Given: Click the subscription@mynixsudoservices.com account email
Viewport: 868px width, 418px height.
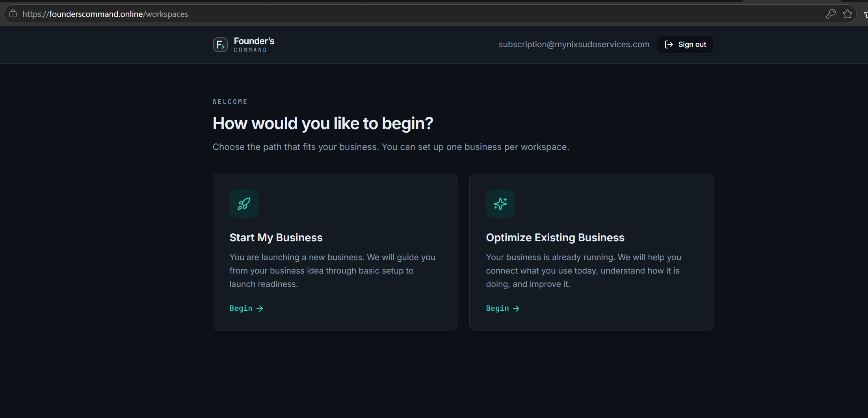Looking at the screenshot, I should tap(574, 44).
